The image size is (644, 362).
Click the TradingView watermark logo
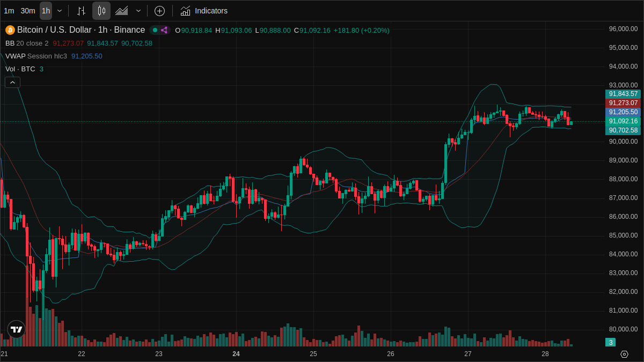click(x=16, y=329)
